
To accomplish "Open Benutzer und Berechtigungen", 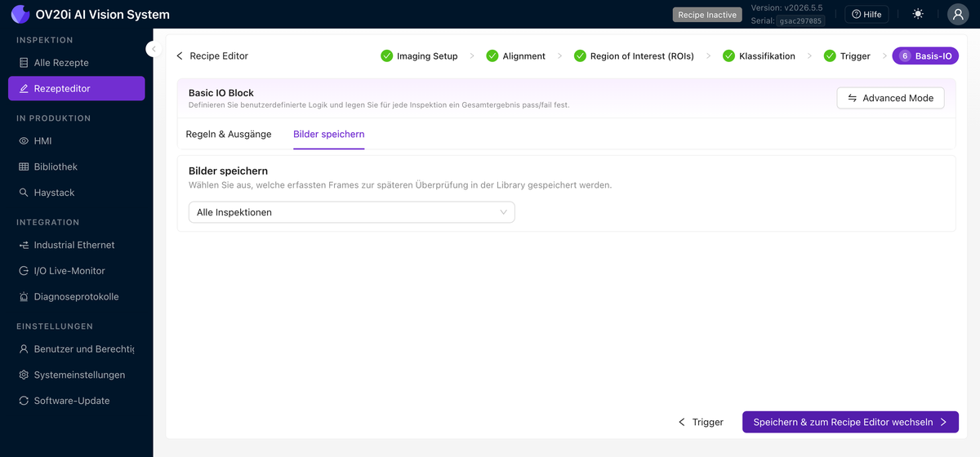I will (77, 349).
